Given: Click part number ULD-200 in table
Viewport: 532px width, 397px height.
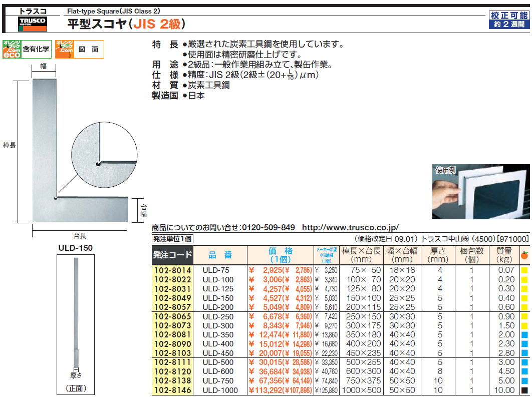Looking at the screenshot, I should (218, 307).
